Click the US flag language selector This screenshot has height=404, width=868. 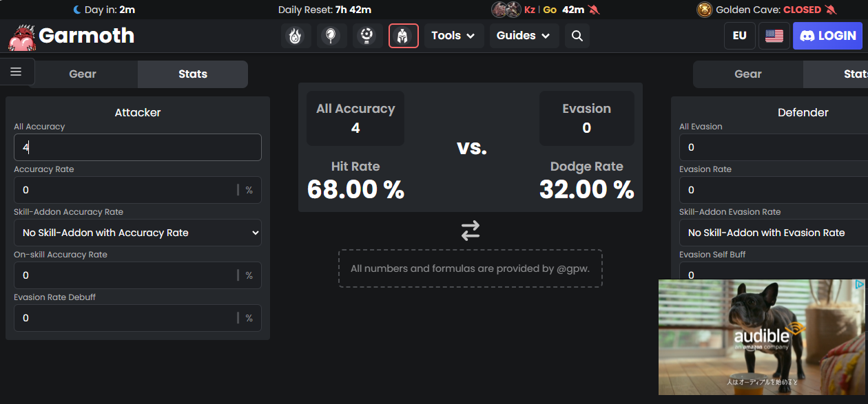point(774,36)
